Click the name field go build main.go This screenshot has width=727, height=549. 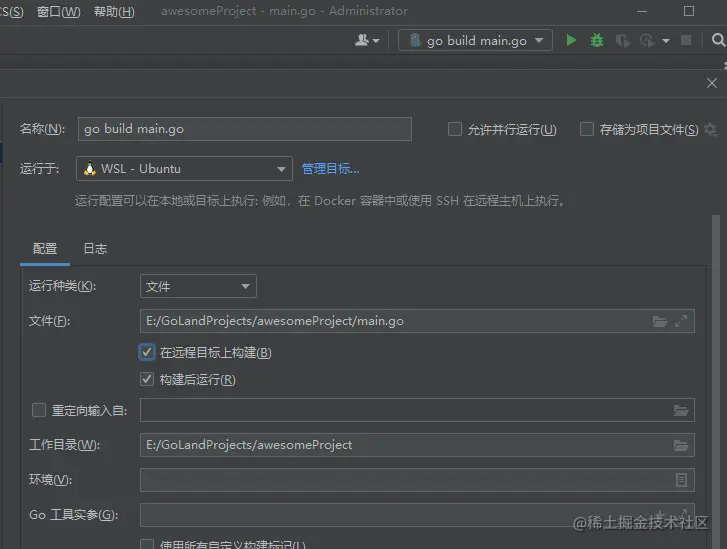245,129
